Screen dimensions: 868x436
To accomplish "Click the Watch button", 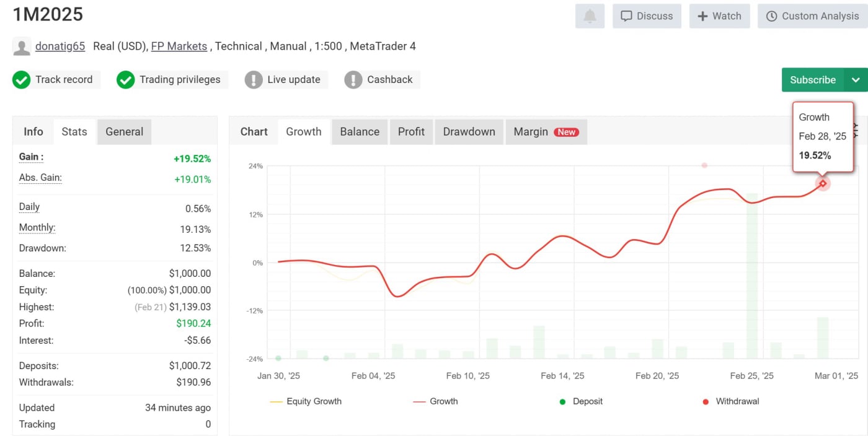I will click(719, 16).
